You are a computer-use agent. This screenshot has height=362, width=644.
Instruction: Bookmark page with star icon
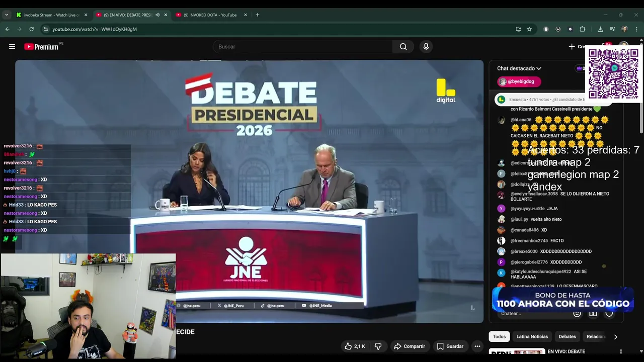[529, 29]
